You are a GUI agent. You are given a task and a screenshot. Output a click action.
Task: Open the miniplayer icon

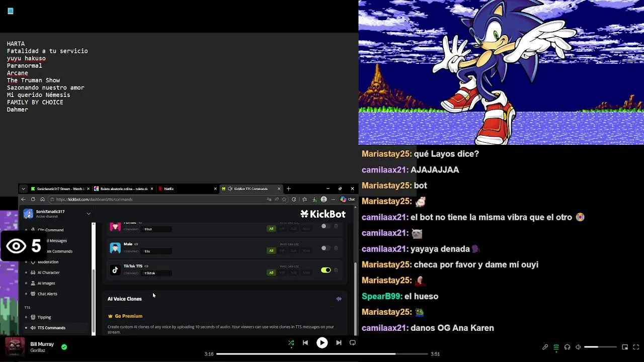625,347
